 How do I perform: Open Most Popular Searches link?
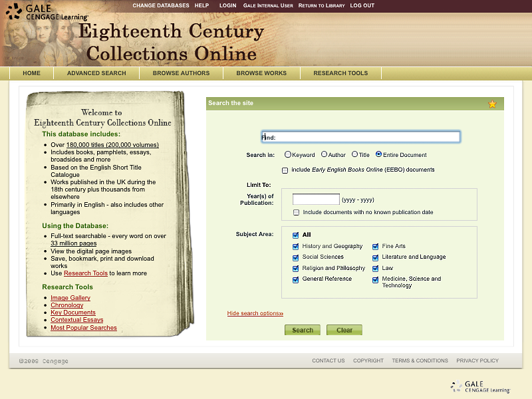[x=84, y=328]
